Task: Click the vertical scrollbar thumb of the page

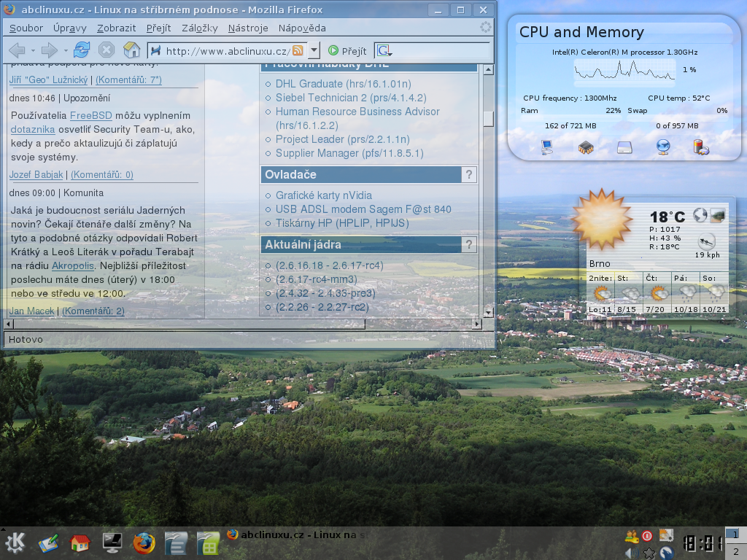Action: click(488, 117)
